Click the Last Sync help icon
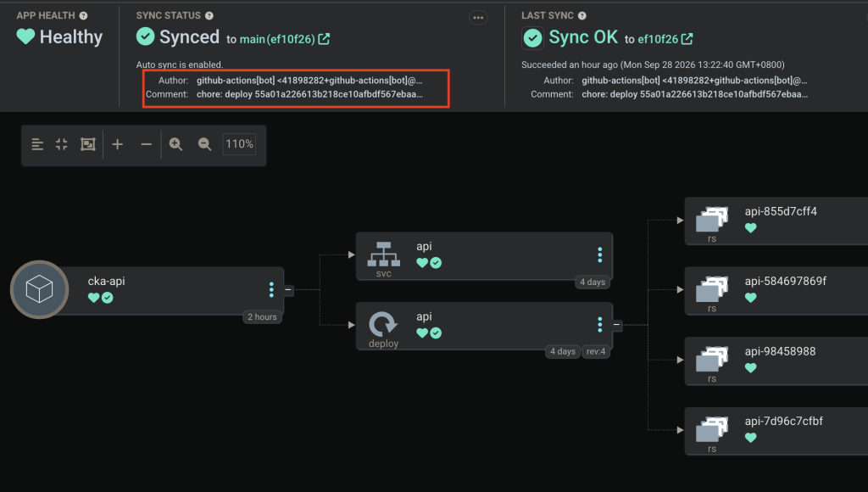 pos(582,15)
